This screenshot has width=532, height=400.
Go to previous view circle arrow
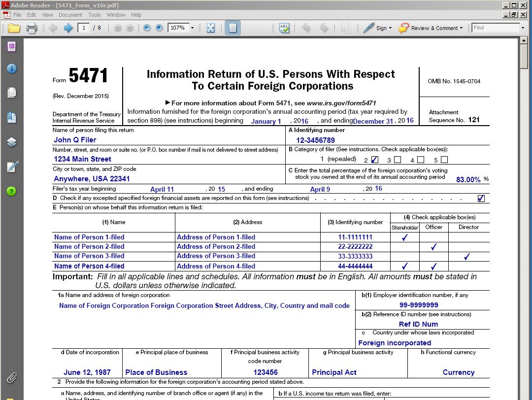(118, 28)
